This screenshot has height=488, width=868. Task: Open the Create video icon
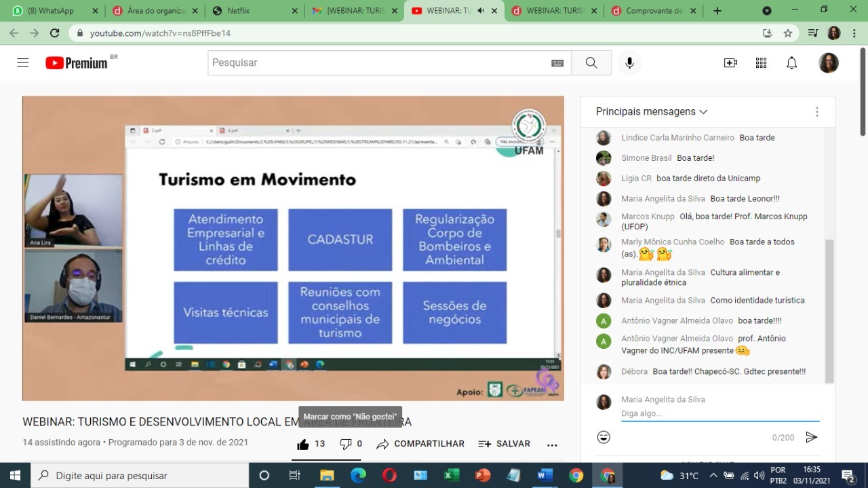pos(730,62)
